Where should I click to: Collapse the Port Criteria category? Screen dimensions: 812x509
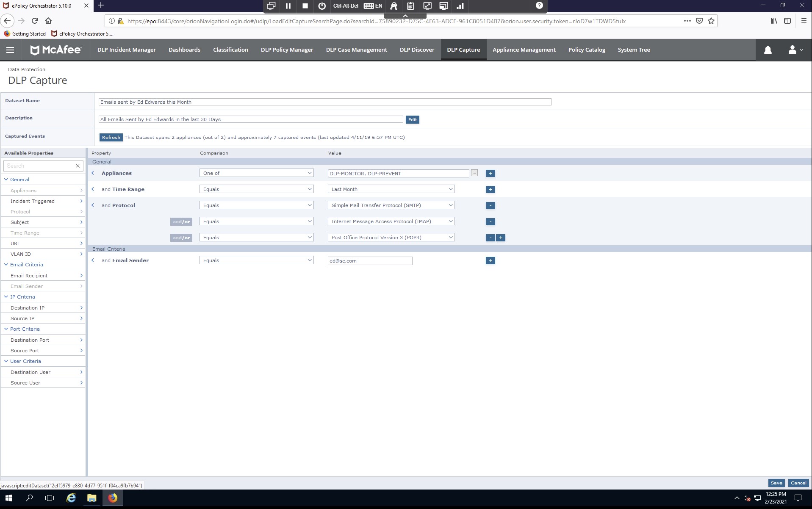[x=6, y=329]
